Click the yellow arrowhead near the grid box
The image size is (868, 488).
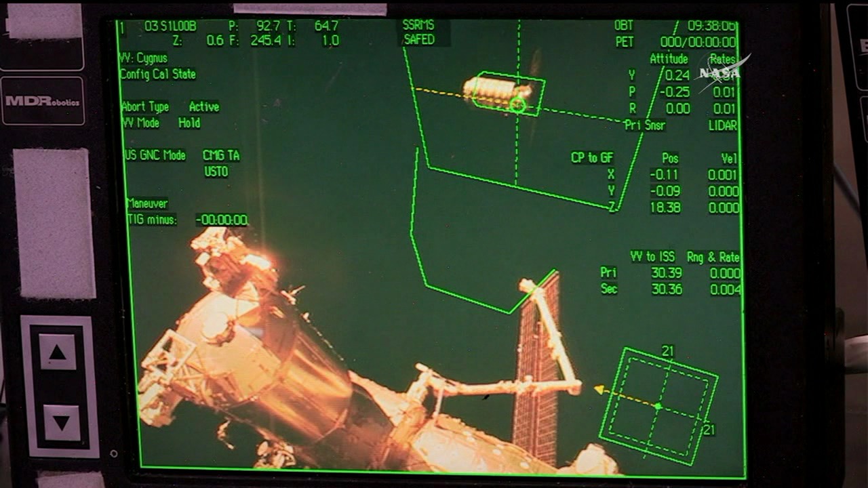click(x=599, y=389)
